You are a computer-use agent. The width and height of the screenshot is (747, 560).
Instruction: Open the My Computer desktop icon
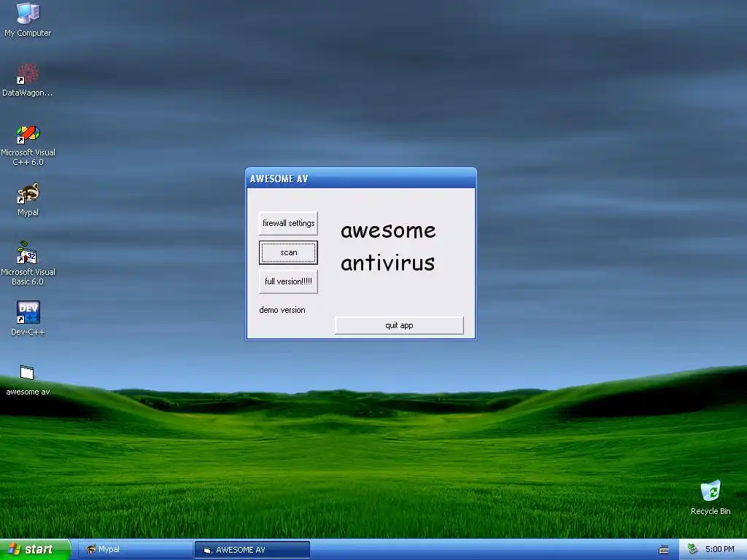point(28,20)
